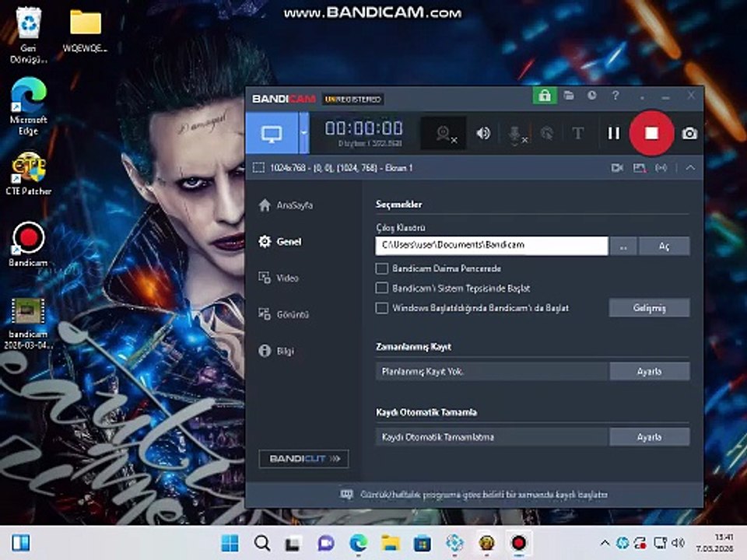Click the Bandicam taskbar icon
The height and width of the screenshot is (560, 747).
518,543
